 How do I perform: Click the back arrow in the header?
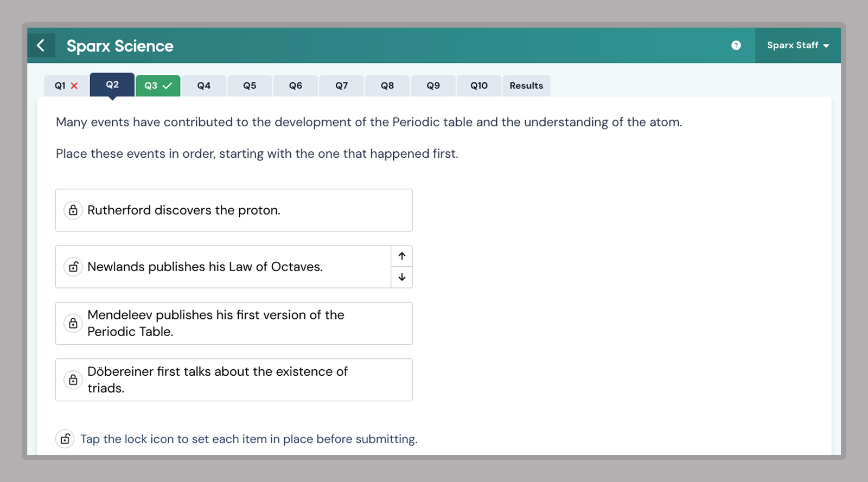point(41,46)
